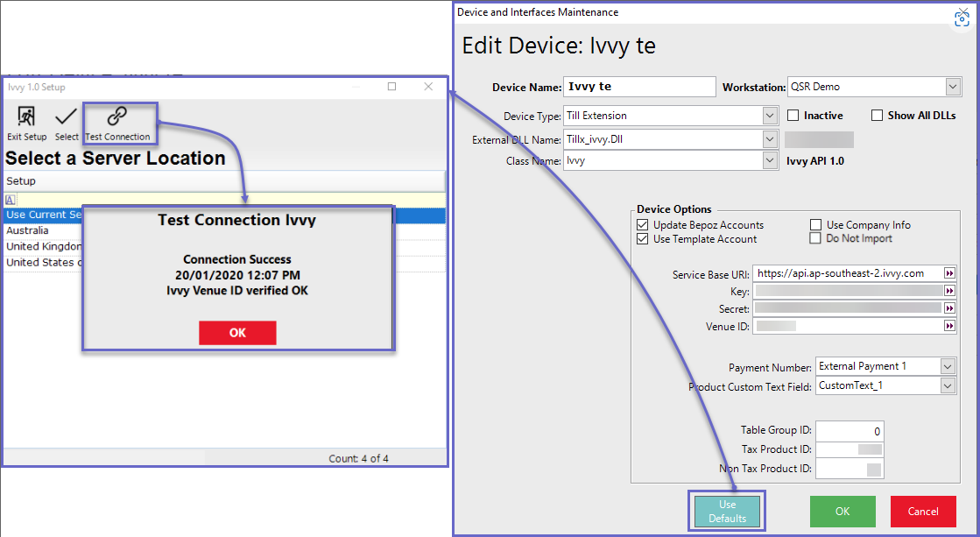Click OK in Test Connection dialog
The image size is (980, 537).
pos(237,333)
